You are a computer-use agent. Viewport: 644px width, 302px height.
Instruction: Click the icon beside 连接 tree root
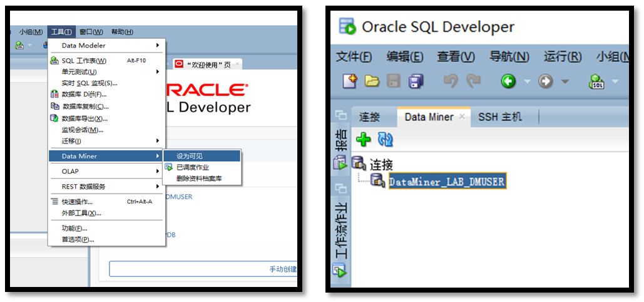pyautogui.click(x=359, y=164)
